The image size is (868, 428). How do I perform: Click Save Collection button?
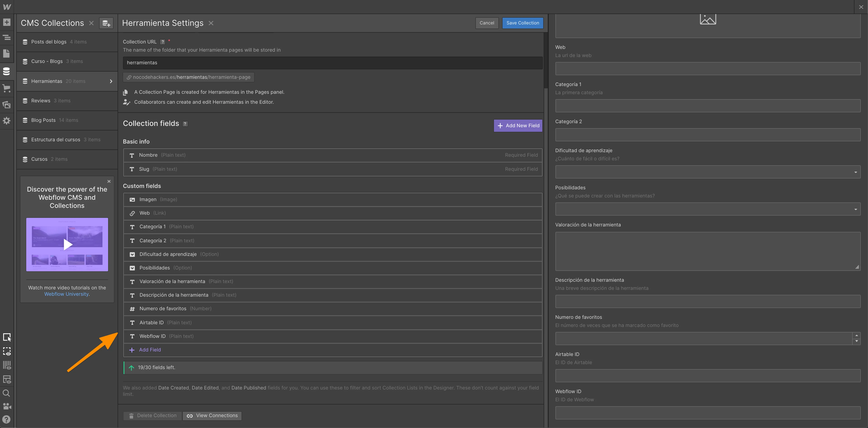522,23
